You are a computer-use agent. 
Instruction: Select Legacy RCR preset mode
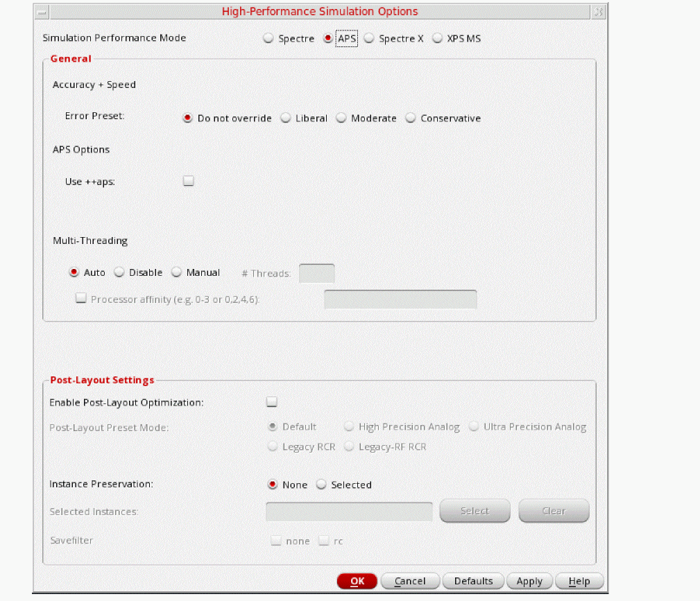tap(273, 446)
